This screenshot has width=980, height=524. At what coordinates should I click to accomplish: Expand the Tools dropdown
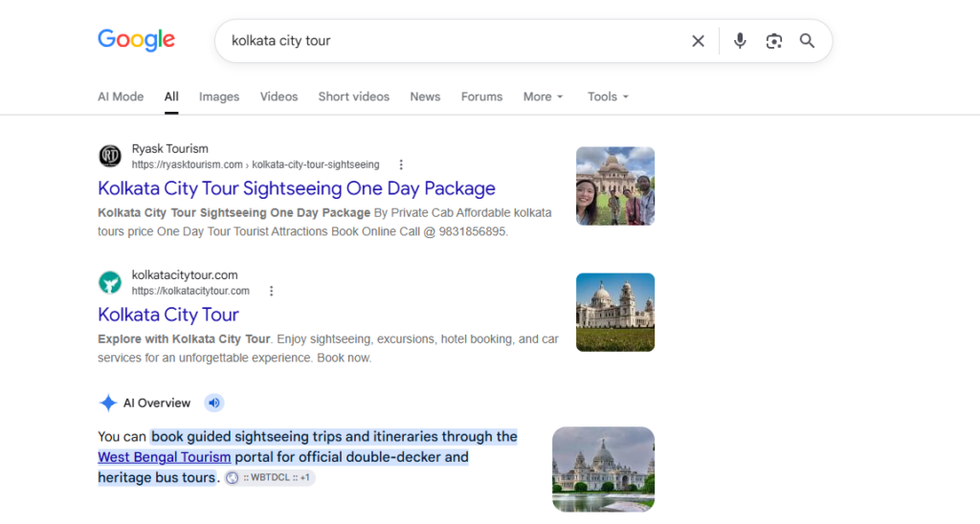point(608,97)
